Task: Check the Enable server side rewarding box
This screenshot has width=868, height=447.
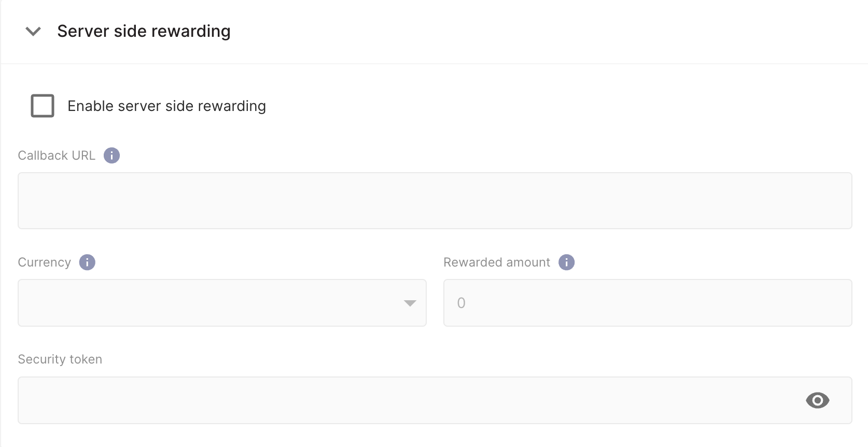Action: tap(43, 106)
